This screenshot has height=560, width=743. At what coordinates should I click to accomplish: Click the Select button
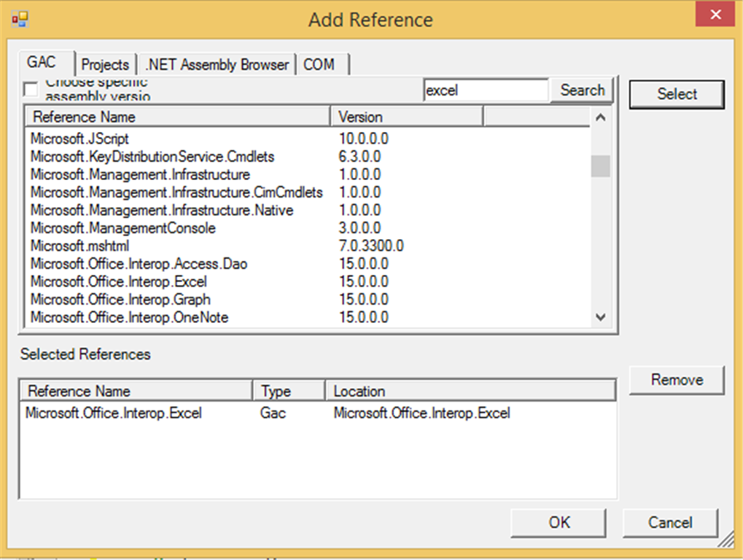677,94
